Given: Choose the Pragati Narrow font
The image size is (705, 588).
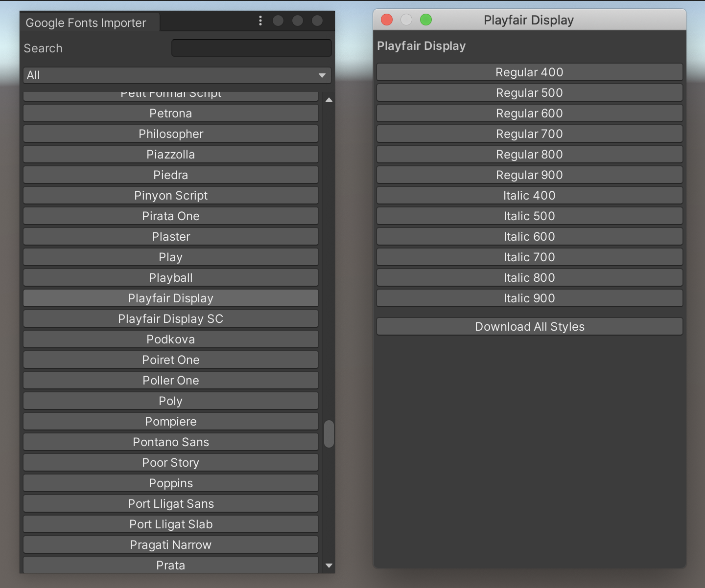Looking at the screenshot, I should pyautogui.click(x=171, y=545).
